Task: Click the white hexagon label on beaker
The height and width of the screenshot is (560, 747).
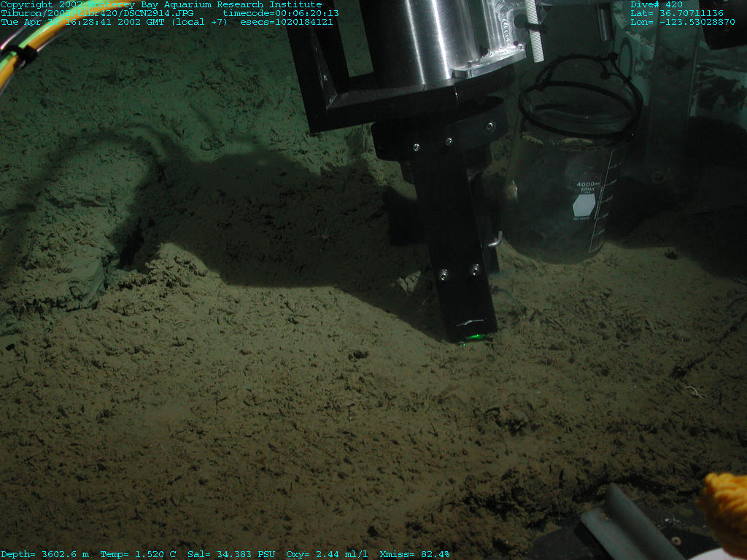Action: coord(584,206)
